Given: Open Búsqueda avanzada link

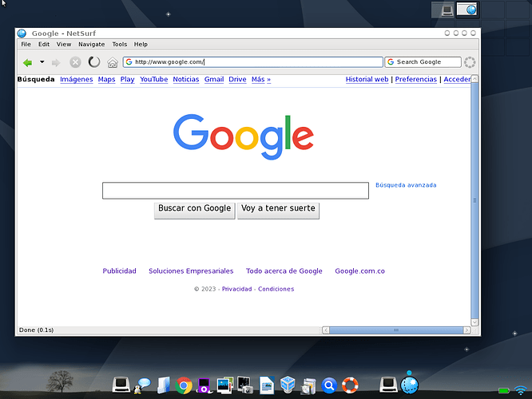Looking at the screenshot, I should 406,185.
